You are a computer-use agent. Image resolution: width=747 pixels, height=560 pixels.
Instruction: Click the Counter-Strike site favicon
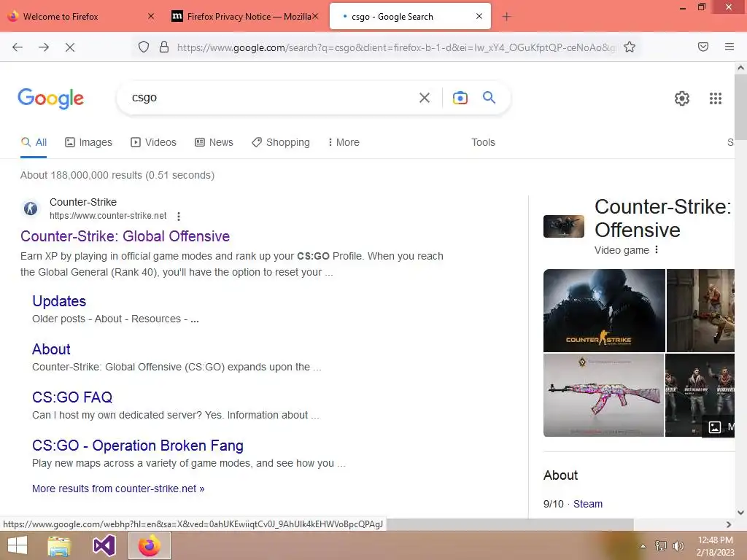click(x=31, y=208)
